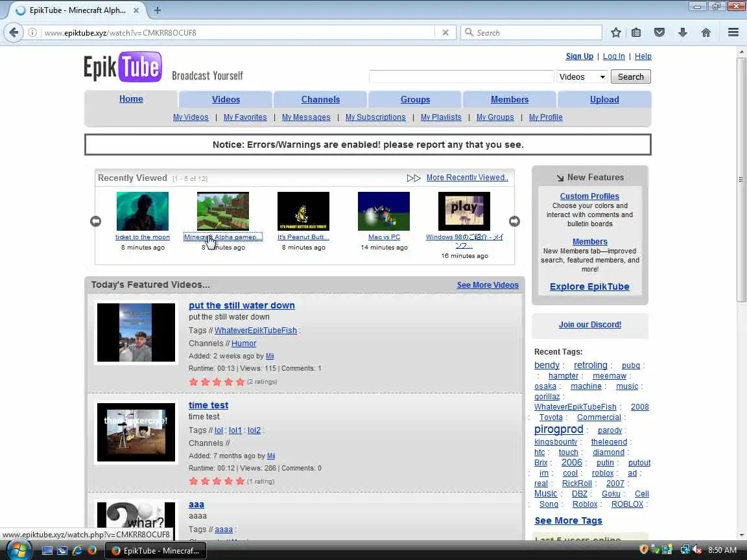This screenshot has width=747, height=560.
Task: Open the Help link
Action: (x=643, y=56)
